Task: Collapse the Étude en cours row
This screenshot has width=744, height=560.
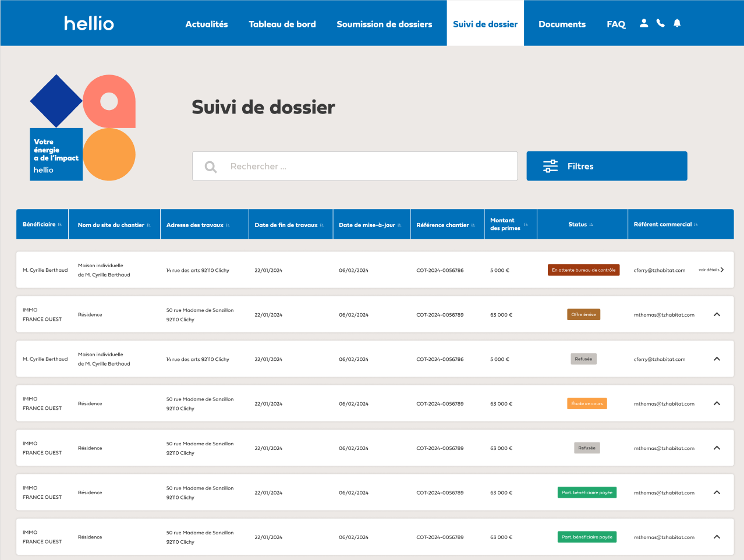Action: click(x=717, y=403)
